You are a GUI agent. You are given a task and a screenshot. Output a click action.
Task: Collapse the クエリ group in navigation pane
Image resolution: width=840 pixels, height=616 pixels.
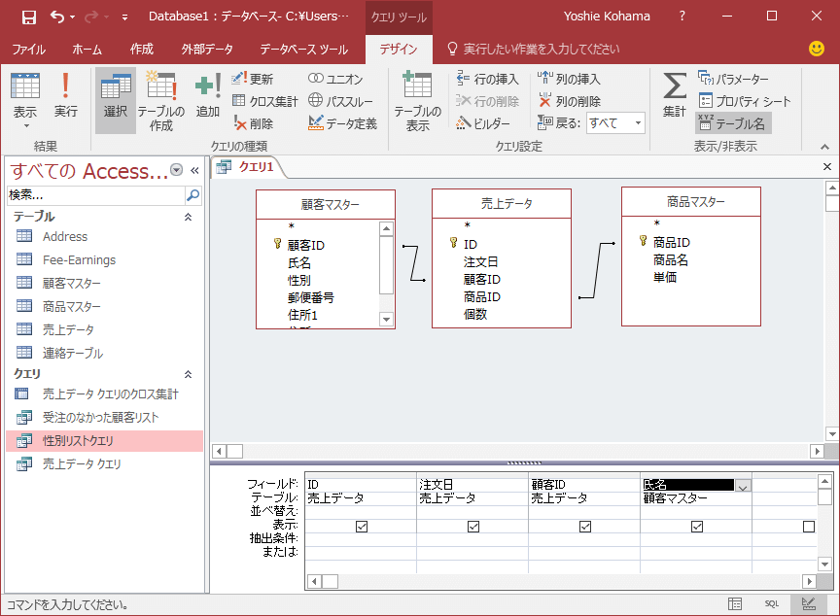point(188,374)
